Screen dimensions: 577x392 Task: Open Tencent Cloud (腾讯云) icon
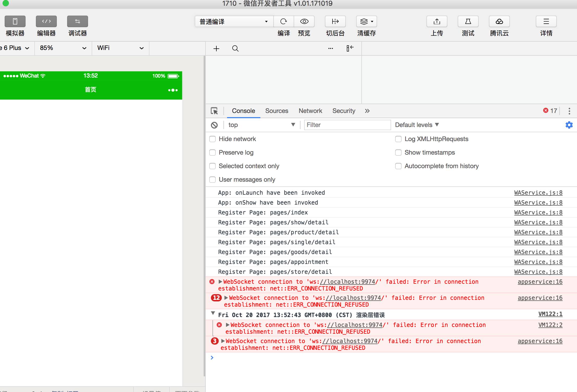[499, 21]
